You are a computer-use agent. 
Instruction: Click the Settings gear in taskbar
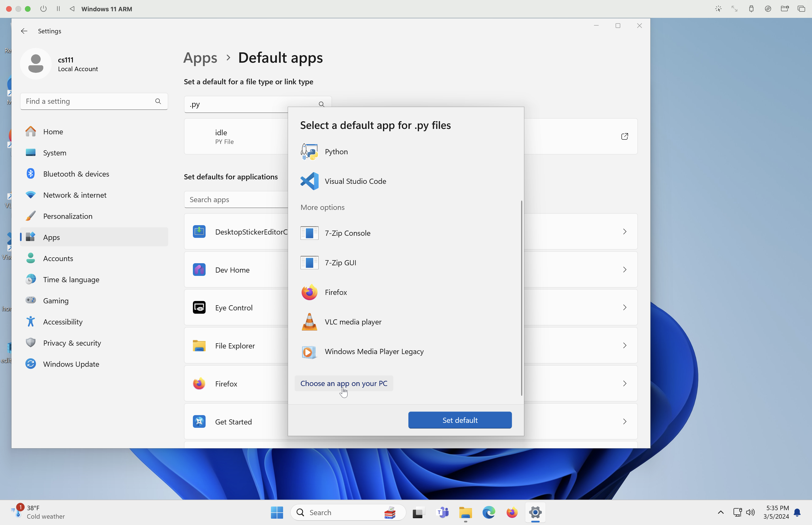pos(535,512)
